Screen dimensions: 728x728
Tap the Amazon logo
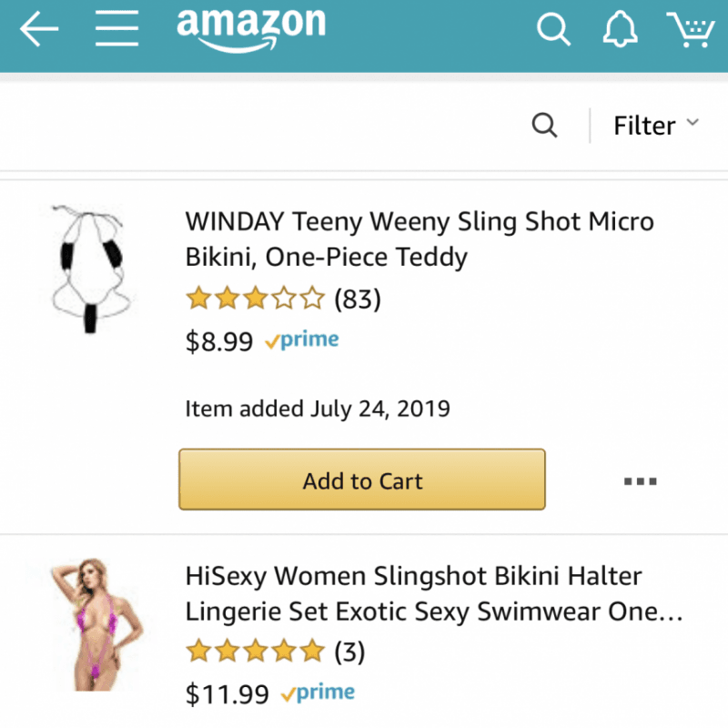pyautogui.click(x=250, y=29)
